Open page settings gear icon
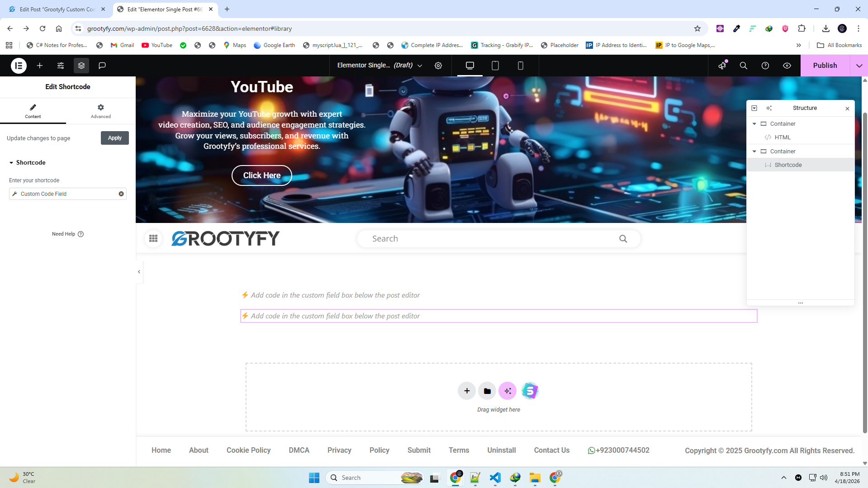The height and width of the screenshot is (488, 868). point(438,66)
